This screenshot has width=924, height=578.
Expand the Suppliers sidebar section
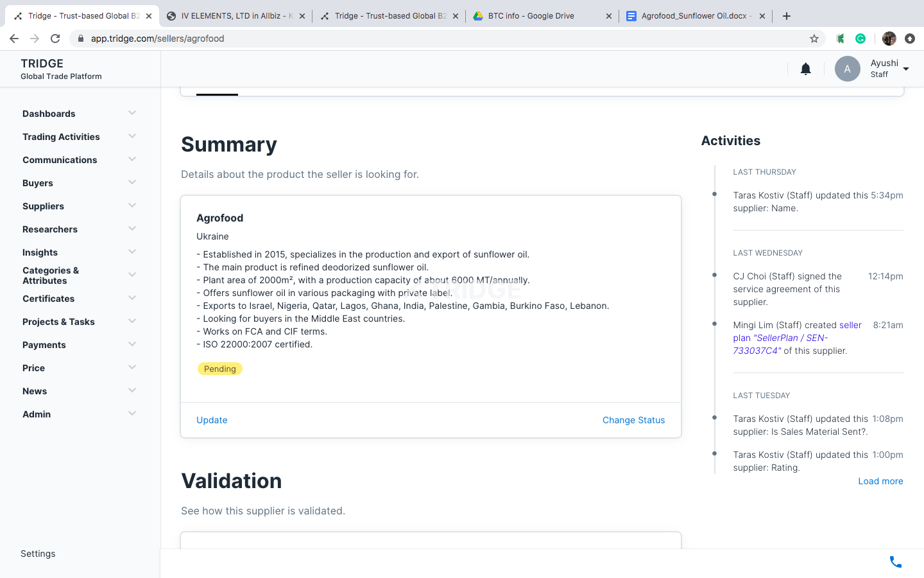[x=80, y=206]
